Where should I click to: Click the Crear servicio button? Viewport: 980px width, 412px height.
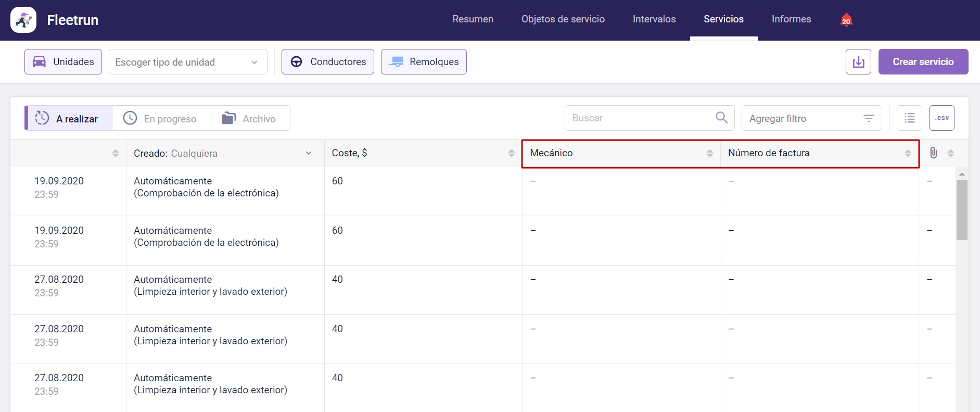pyautogui.click(x=923, y=62)
